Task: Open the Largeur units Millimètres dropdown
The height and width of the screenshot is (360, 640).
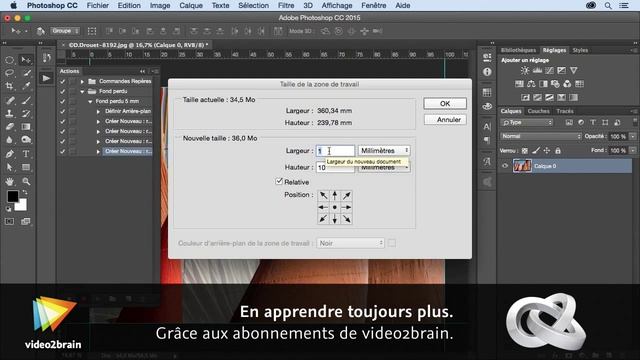Action: tap(384, 151)
